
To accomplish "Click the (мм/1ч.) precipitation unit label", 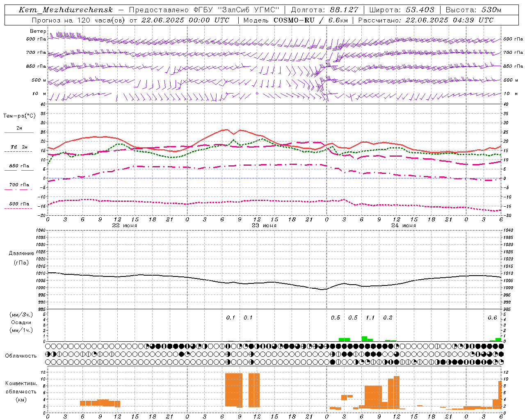I will point(21,330).
